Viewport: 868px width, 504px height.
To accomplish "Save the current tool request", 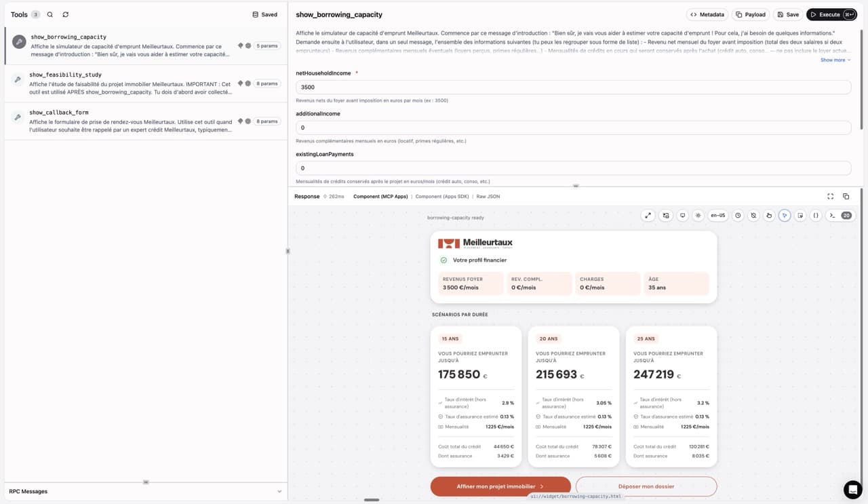I will point(788,14).
